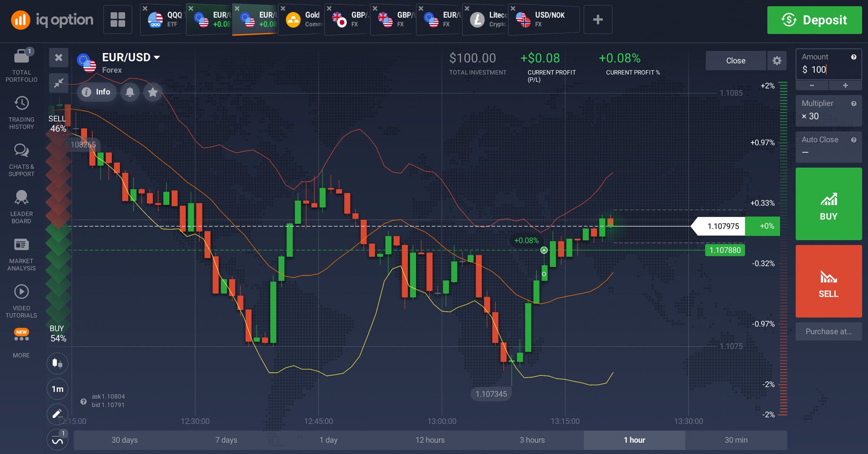Close the Gold Commodity tab

click(283, 8)
